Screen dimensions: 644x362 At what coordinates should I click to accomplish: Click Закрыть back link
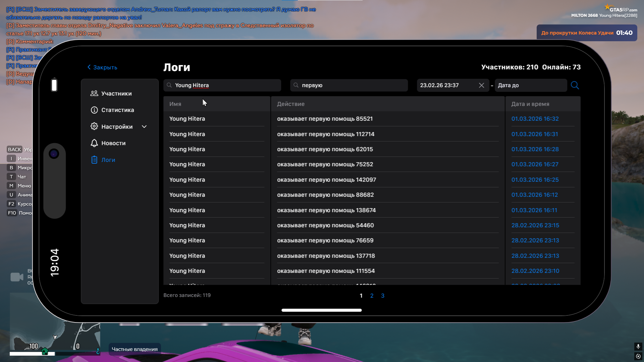[102, 67]
